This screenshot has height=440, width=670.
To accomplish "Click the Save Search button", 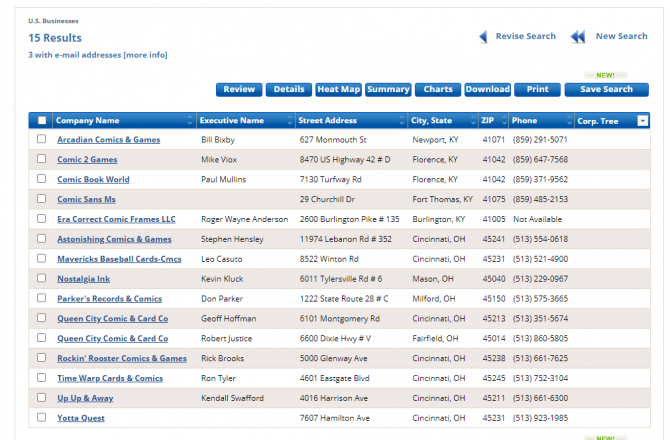I will coord(607,89).
